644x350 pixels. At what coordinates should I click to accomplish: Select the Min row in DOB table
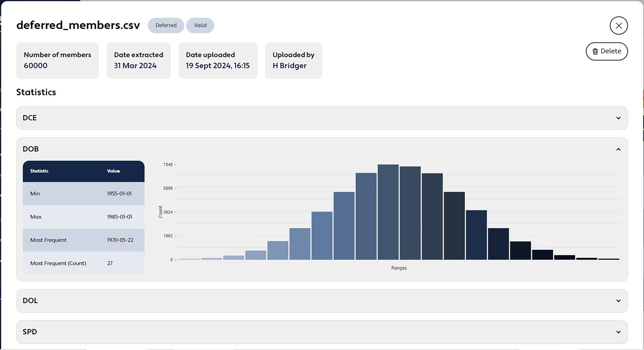pos(84,193)
